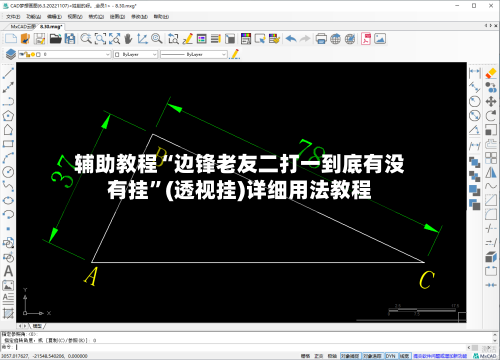Select the Arc draw tool
Image resolution: width=500 pixels, height=360 pixels.
coord(8,158)
